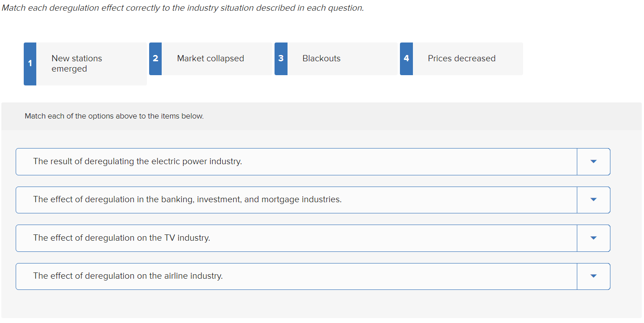Click the airline industry question text
The width and height of the screenshot is (644, 323).
point(128,276)
